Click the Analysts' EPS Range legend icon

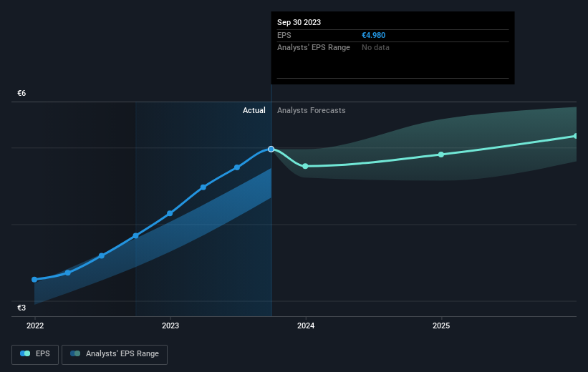tap(75, 353)
